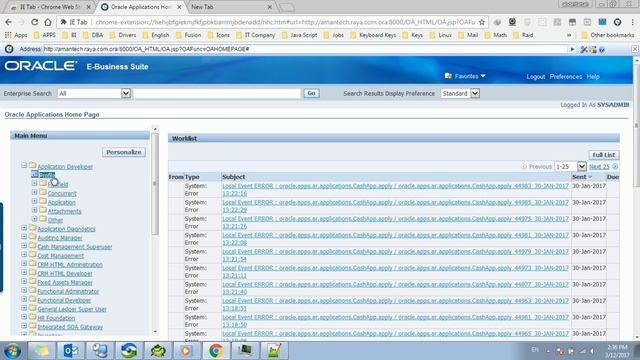This screenshot has height=360, width=640.
Task: Switch to the New Tab browser tab
Action: click(x=231, y=7)
